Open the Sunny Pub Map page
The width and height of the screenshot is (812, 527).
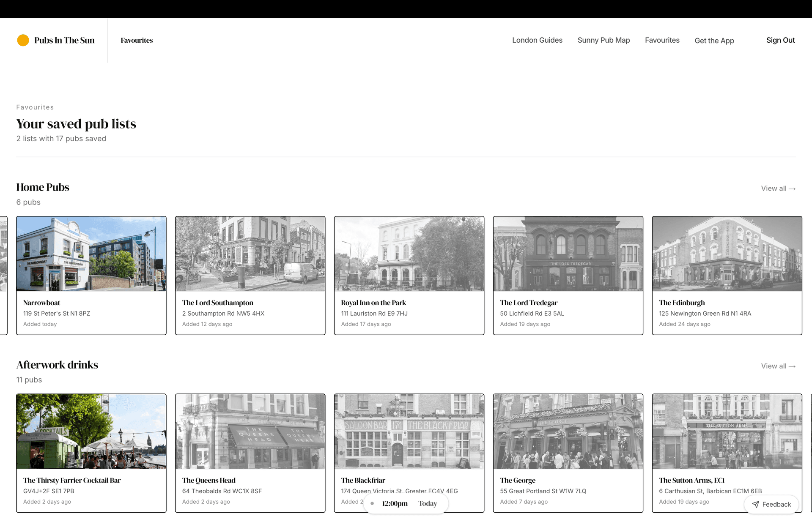click(x=604, y=40)
